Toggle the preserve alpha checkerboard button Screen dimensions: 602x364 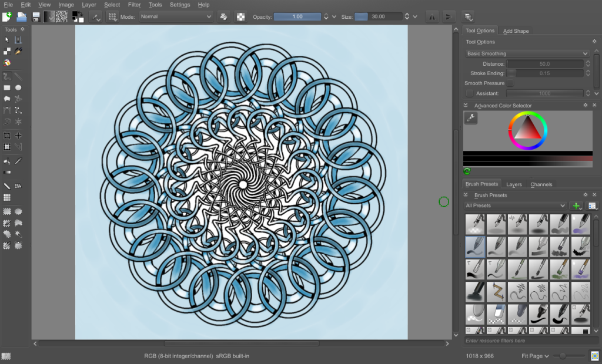pyautogui.click(x=241, y=16)
